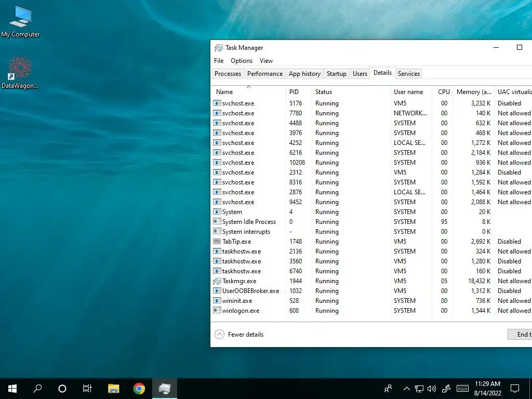Image resolution: width=532 pixels, height=399 pixels.
Task: Select the DataWagon desktop shortcut
Action: coord(20,73)
